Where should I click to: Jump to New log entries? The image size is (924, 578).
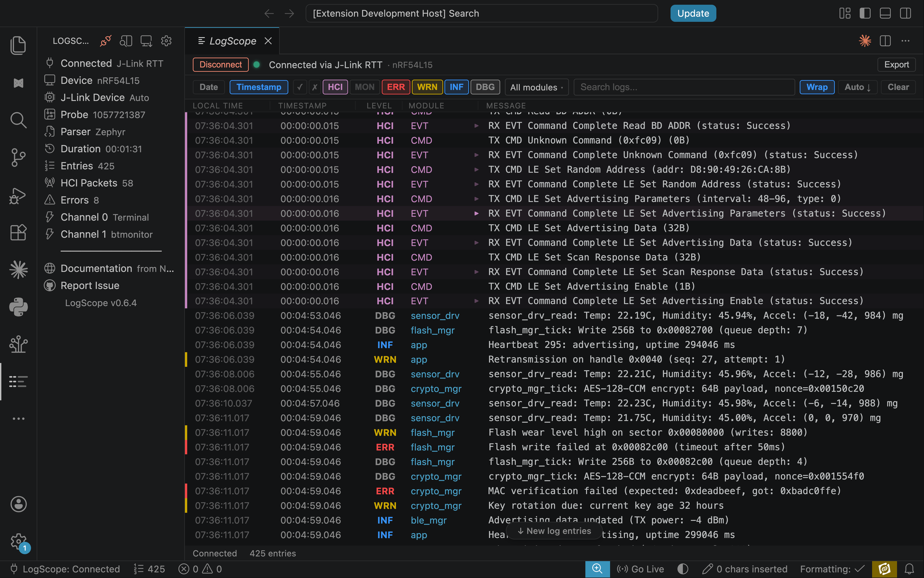tap(554, 531)
